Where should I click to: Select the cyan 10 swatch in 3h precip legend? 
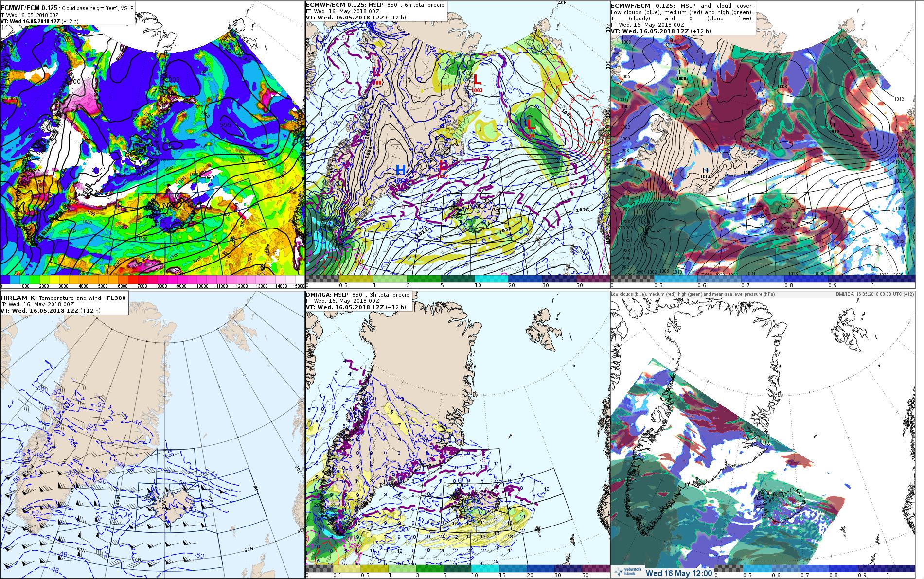point(485,568)
